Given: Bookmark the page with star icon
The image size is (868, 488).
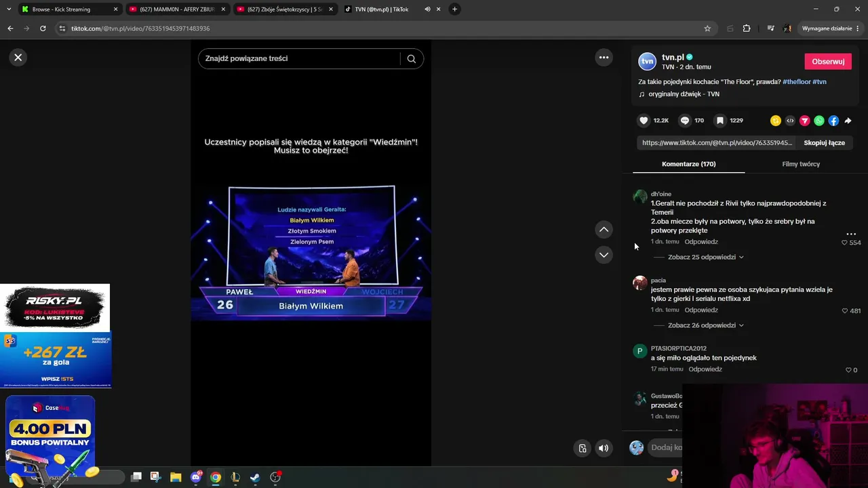Looking at the screenshot, I should tap(707, 28).
